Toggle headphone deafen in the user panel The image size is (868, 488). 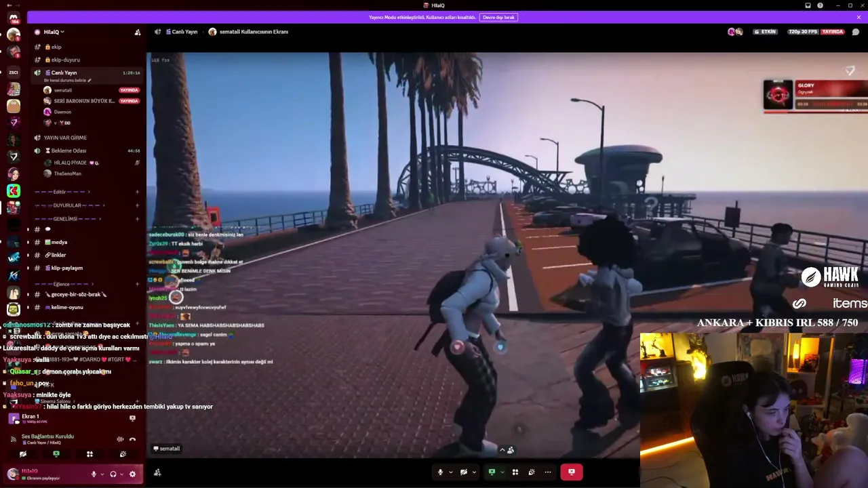[x=113, y=474]
